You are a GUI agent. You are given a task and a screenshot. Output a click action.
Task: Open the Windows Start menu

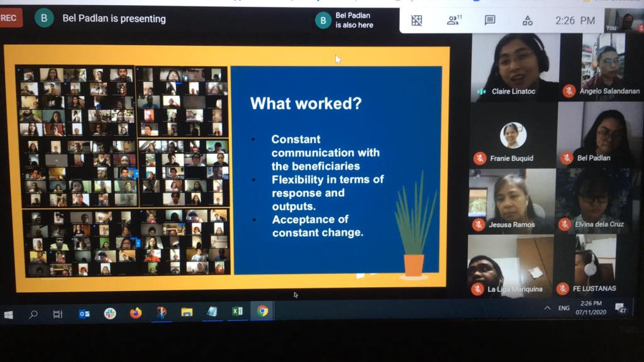coord(9,314)
